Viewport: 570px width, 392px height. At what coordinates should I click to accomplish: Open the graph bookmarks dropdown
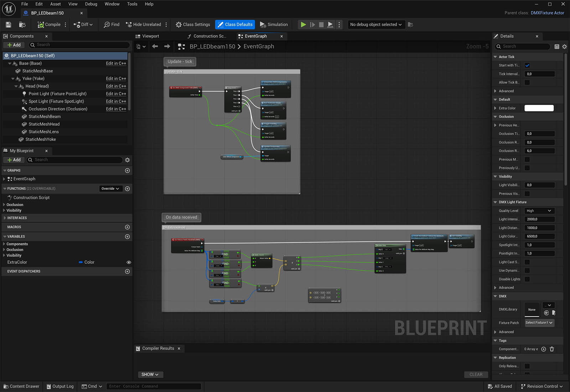141,47
